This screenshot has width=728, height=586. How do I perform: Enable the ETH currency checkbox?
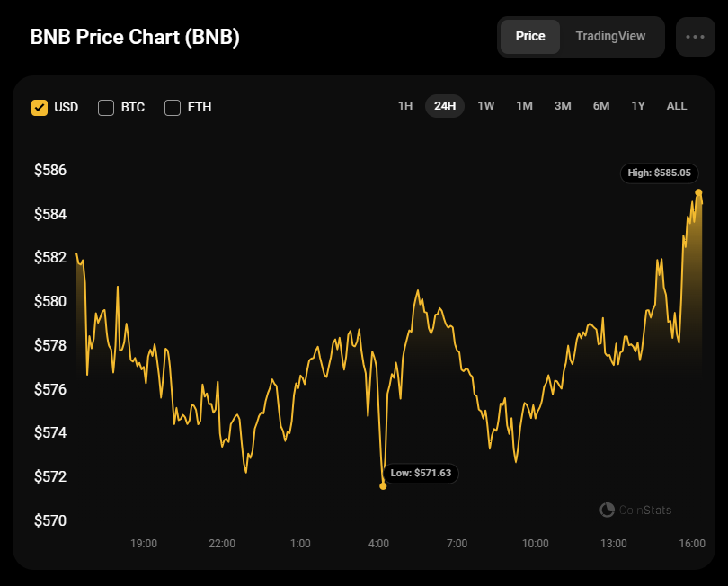173,107
